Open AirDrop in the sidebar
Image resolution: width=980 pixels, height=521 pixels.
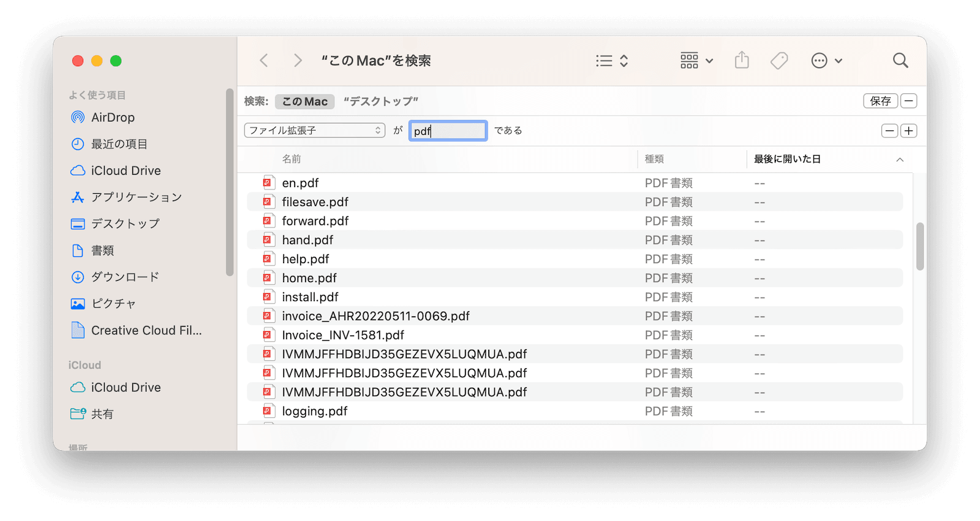click(x=113, y=118)
